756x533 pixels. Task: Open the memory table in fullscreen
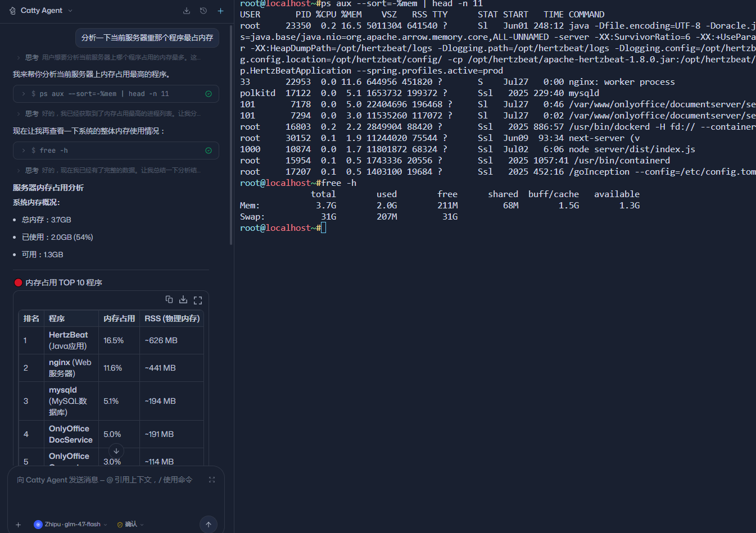click(x=198, y=300)
